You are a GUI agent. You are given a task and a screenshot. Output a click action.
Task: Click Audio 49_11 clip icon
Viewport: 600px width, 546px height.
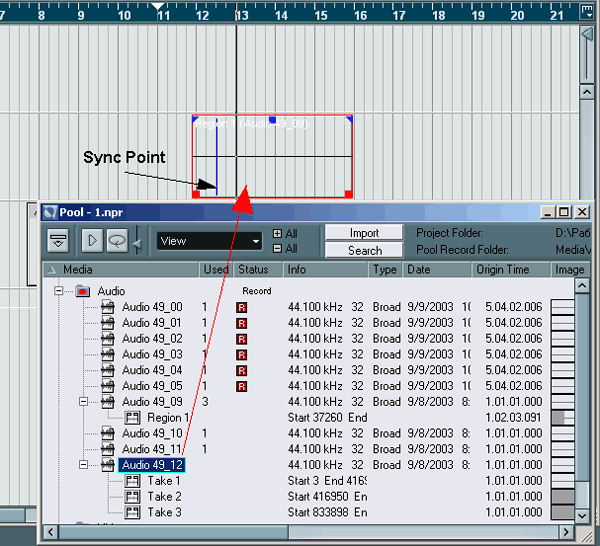click(x=108, y=449)
